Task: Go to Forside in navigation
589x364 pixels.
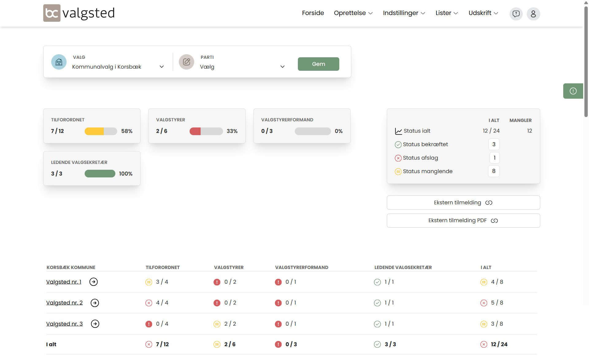Action: 313,13
